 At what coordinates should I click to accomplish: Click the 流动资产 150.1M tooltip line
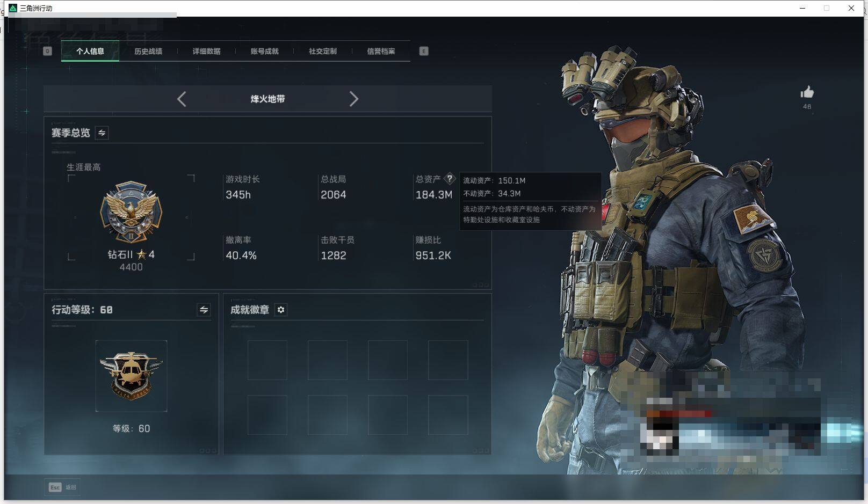click(x=494, y=180)
